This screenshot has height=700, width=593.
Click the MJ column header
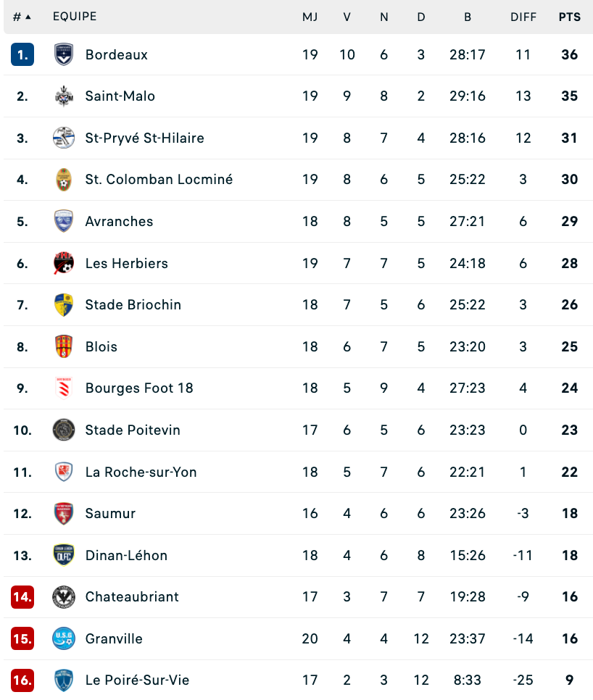click(x=310, y=17)
